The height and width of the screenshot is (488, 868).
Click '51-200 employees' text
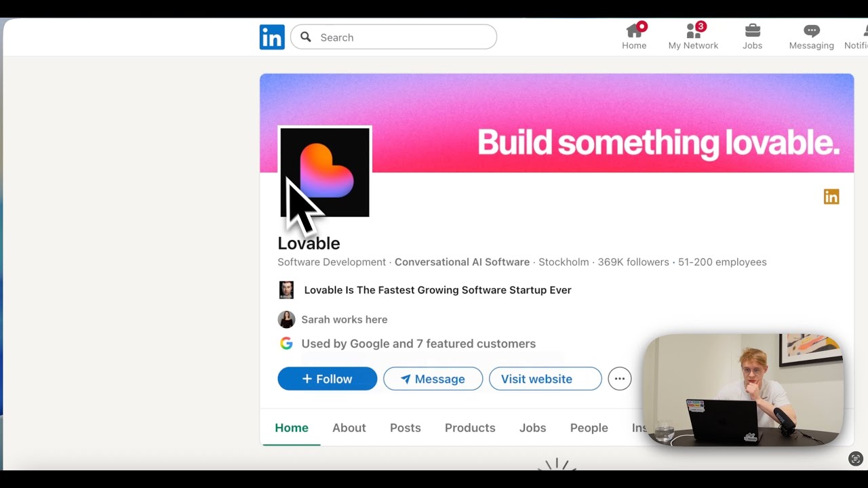tap(722, 262)
